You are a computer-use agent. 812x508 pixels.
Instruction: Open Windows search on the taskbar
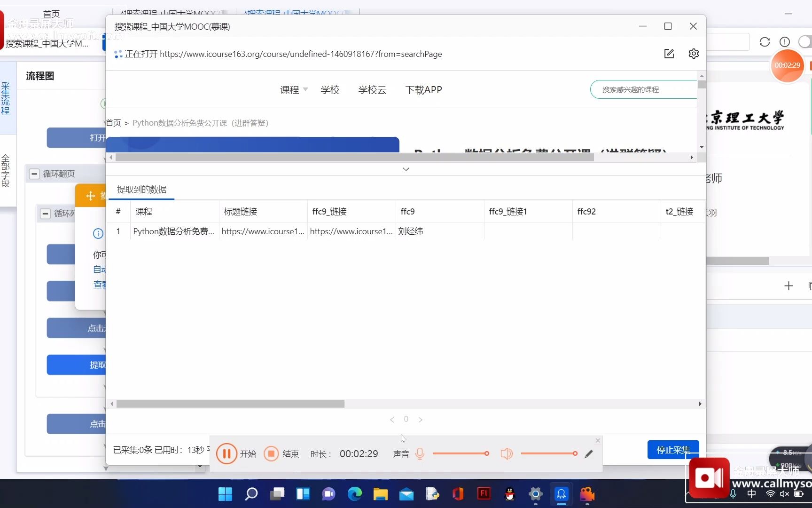tap(251, 494)
